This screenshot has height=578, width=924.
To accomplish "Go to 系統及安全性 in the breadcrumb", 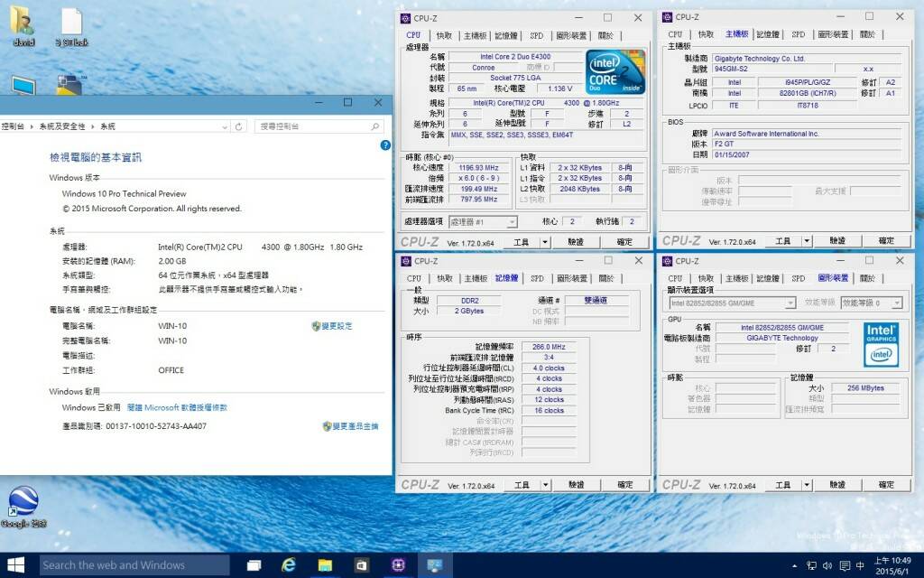I will (62, 126).
